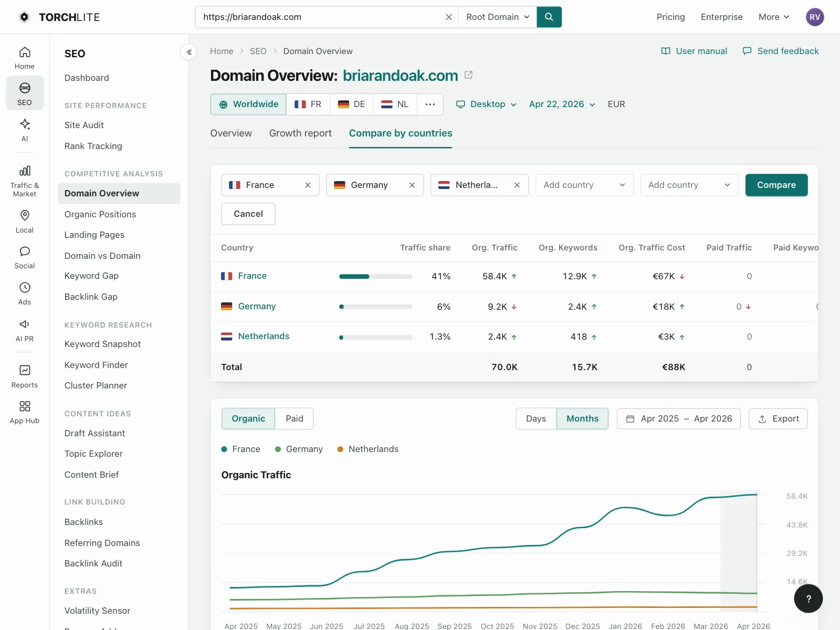Switch region to FR
Image resolution: width=840 pixels, height=630 pixels.
tap(308, 104)
